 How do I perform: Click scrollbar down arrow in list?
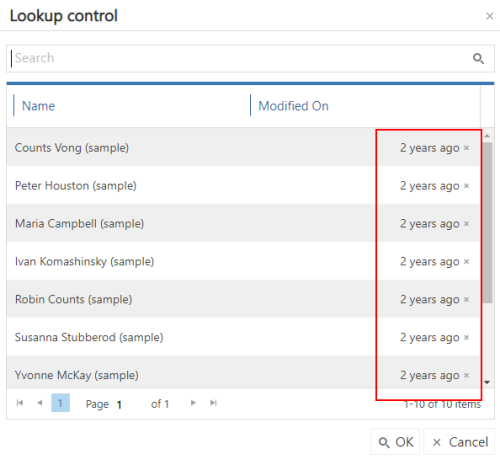point(487,382)
